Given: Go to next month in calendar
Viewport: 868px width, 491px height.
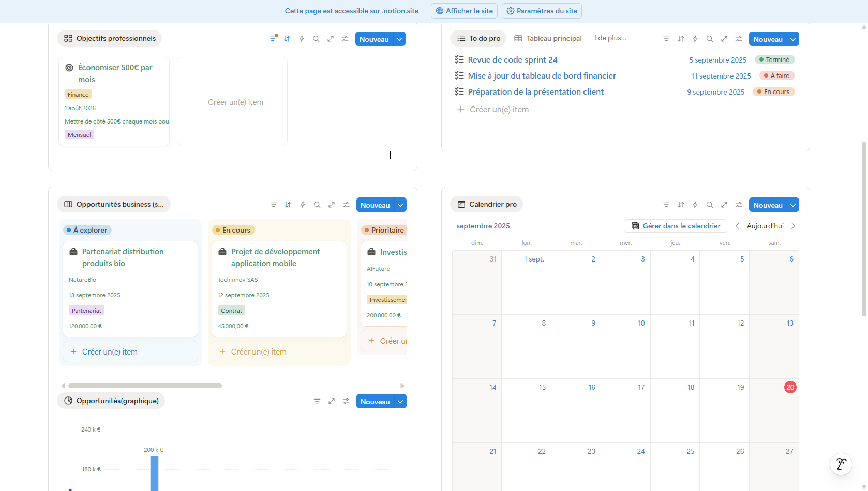Looking at the screenshot, I should [x=794, y=226].
